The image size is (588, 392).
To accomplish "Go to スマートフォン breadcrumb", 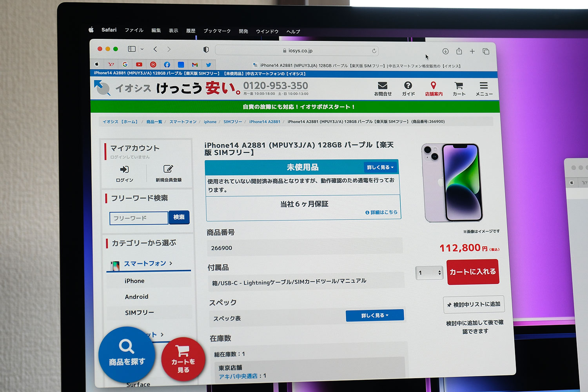I will point(183,122).
